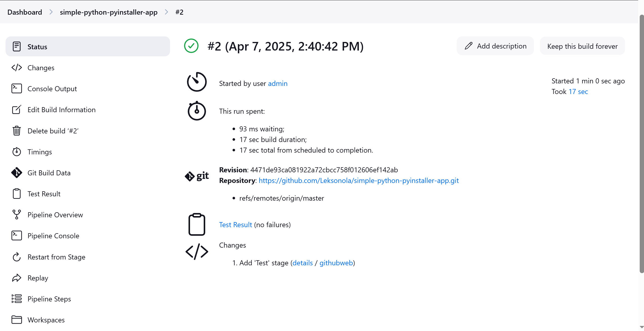
Task: Click the large code-brackets icon beside Changes heading
Action: 197,252
